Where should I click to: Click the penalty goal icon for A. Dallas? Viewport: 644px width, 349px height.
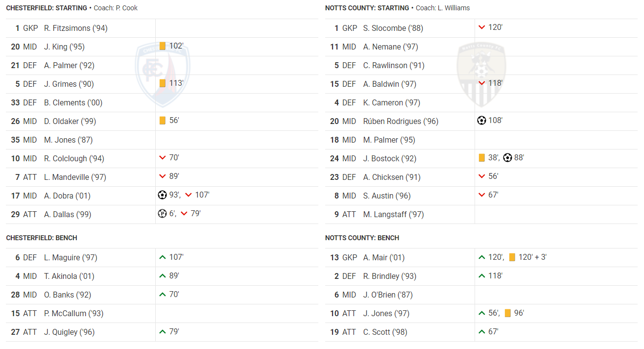click(162, 214)
